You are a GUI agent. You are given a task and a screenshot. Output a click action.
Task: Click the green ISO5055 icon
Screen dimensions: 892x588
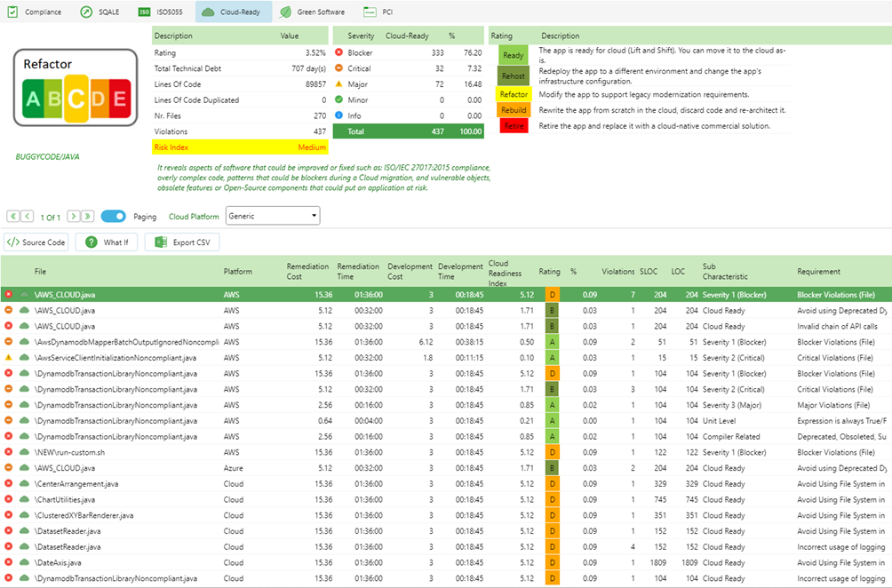[x=143, y=12]
